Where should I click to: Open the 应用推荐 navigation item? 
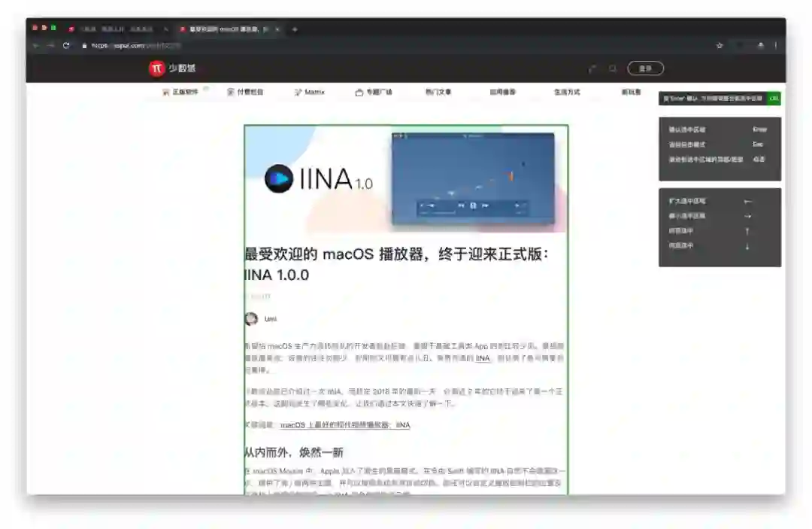502,93
